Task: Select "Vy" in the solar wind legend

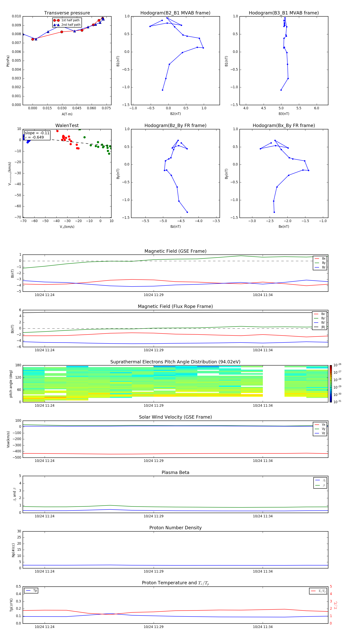Action: (320, 429)
